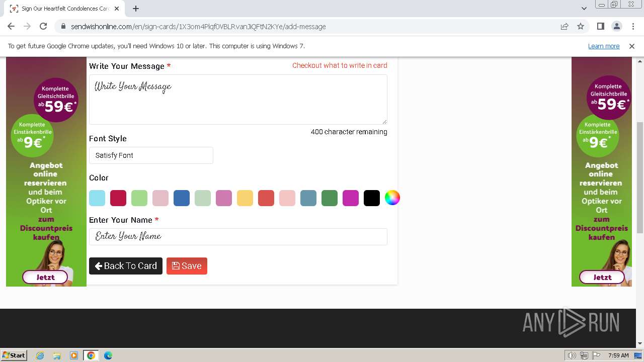Focus the Write Your Message text area
Screen dimensions: 644x362
point(238,100)
